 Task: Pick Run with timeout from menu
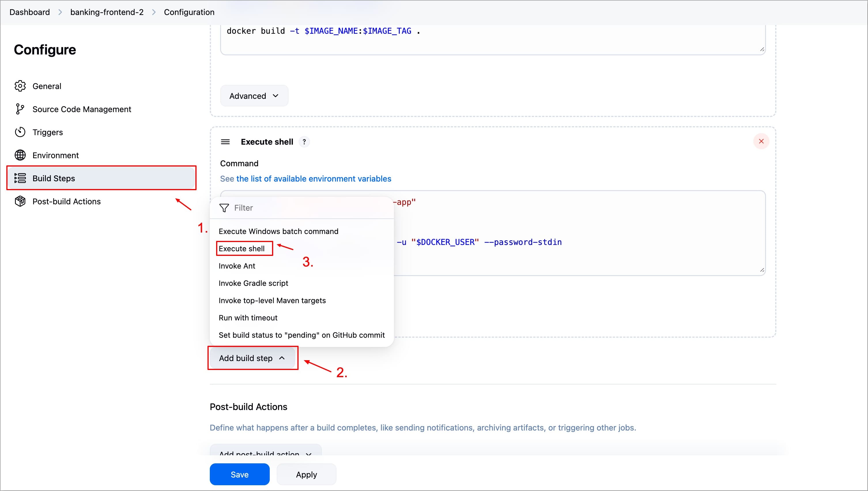coord(248,318)
